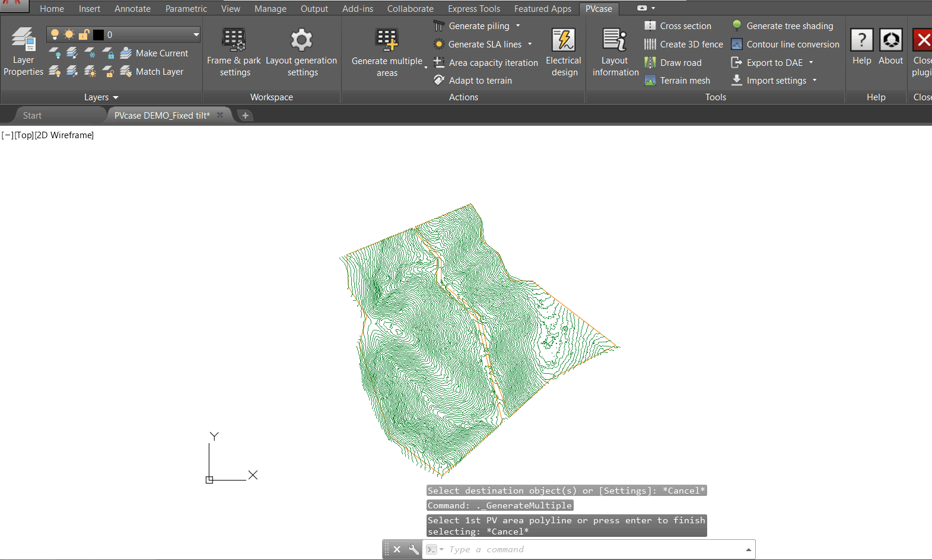This screenshot has height=560, width=932.
Task: Click the Lock layer icon
Action: [x=108, y=53]
